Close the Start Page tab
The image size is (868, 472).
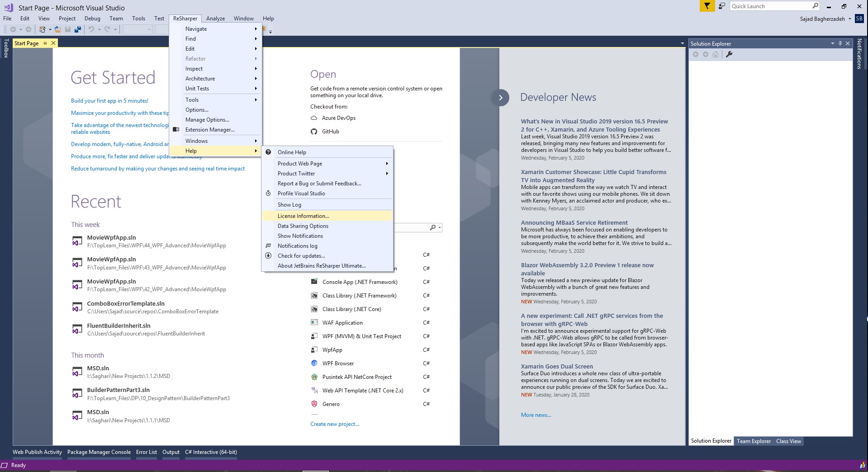pos(53,43)
